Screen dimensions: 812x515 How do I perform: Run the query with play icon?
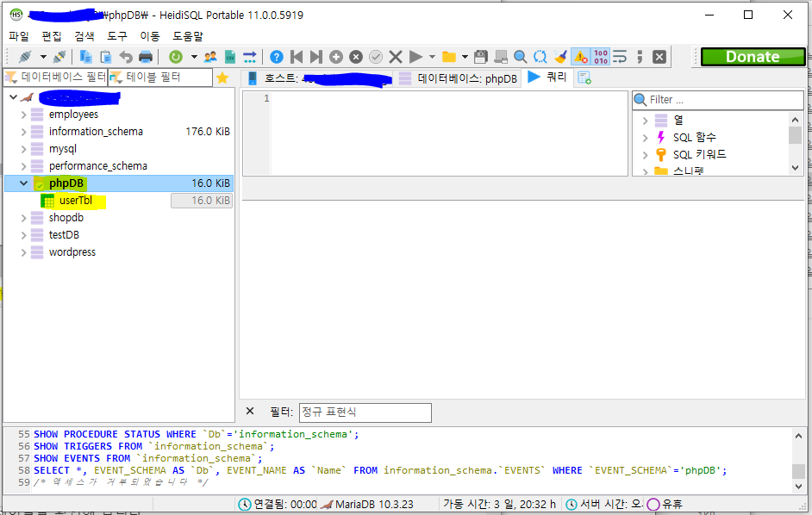[x=415, y=57]
